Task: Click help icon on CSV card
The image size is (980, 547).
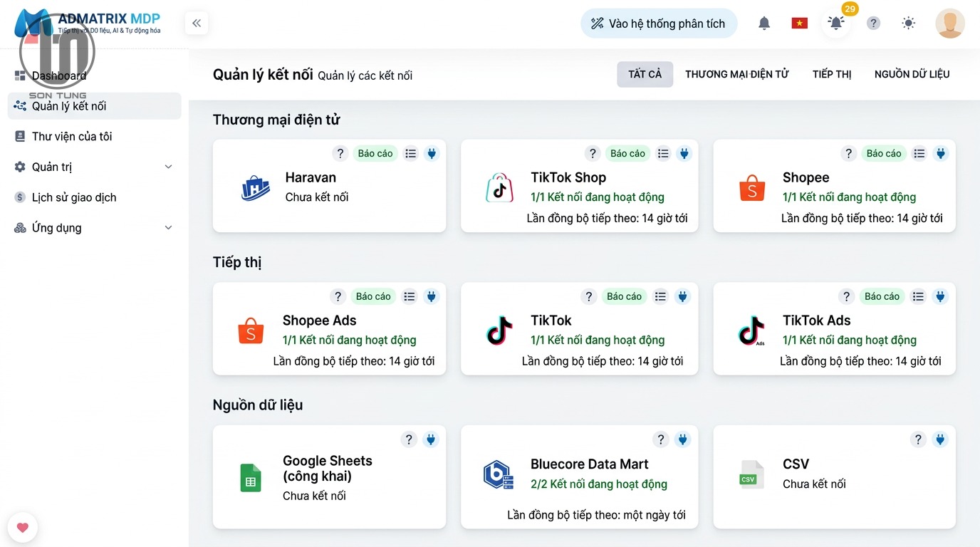Action: (918, 439)
